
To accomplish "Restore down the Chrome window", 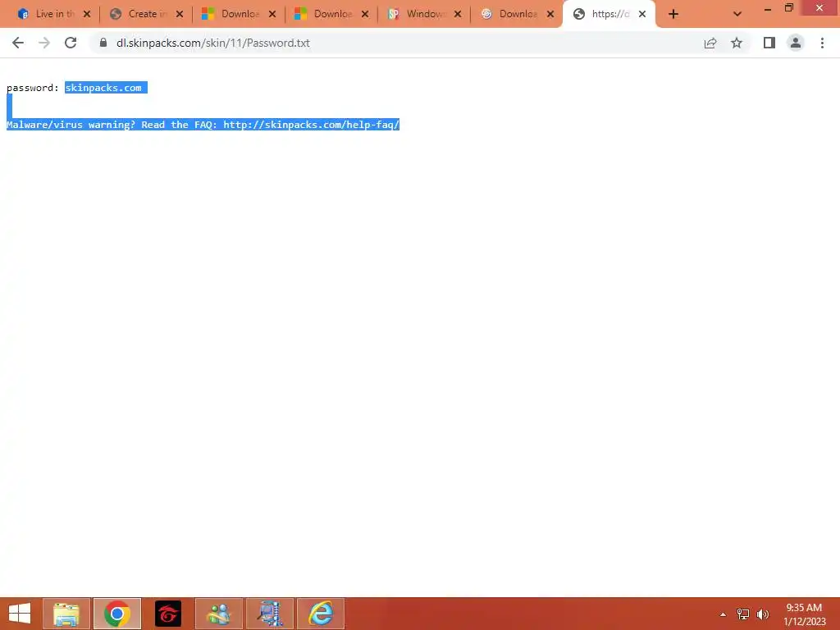I will pos(789,8).
